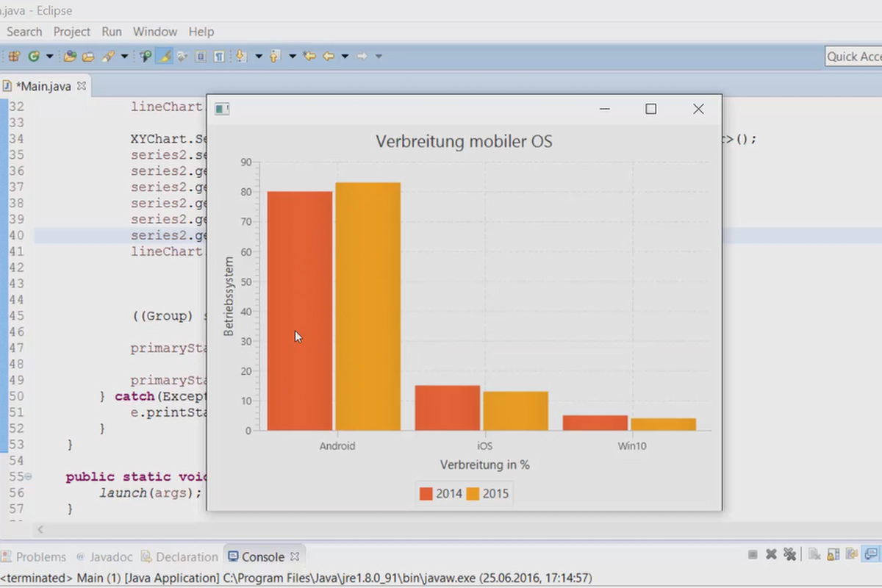Click the Back navigation arrow icon
The height and width of the screenshot is (588, 882).
(329, 57)
